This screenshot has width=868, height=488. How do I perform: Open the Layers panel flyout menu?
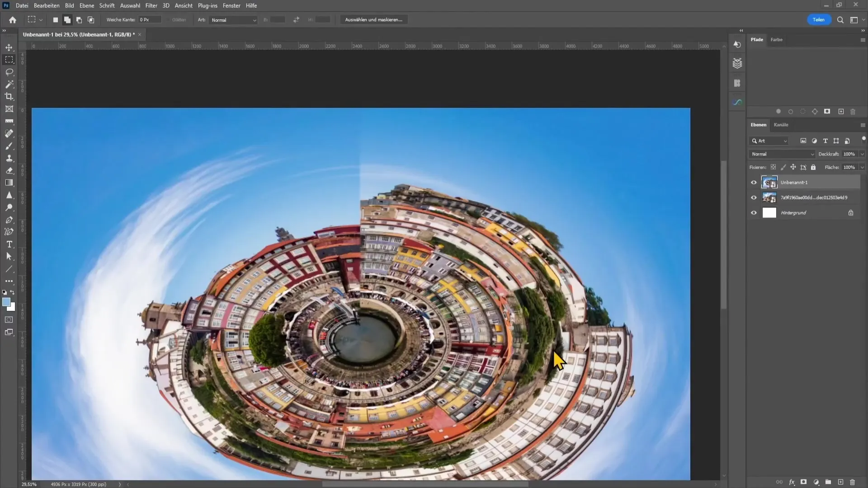pyautogui.click(x=863, y=125)
